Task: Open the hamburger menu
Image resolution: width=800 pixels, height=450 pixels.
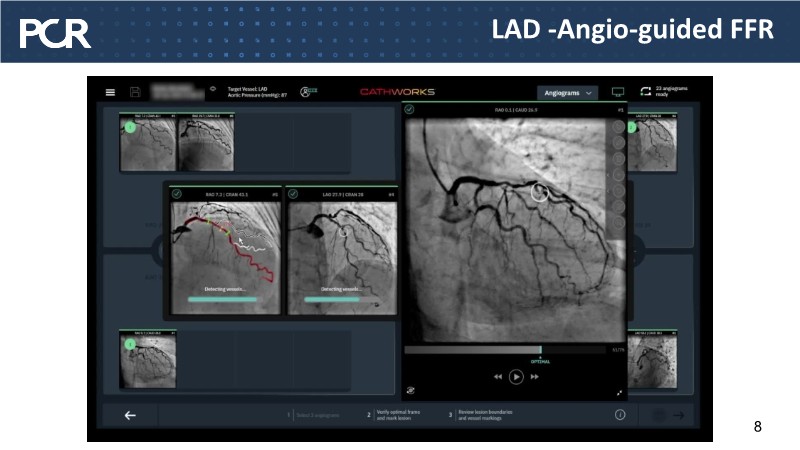Action: click(110, 92)
